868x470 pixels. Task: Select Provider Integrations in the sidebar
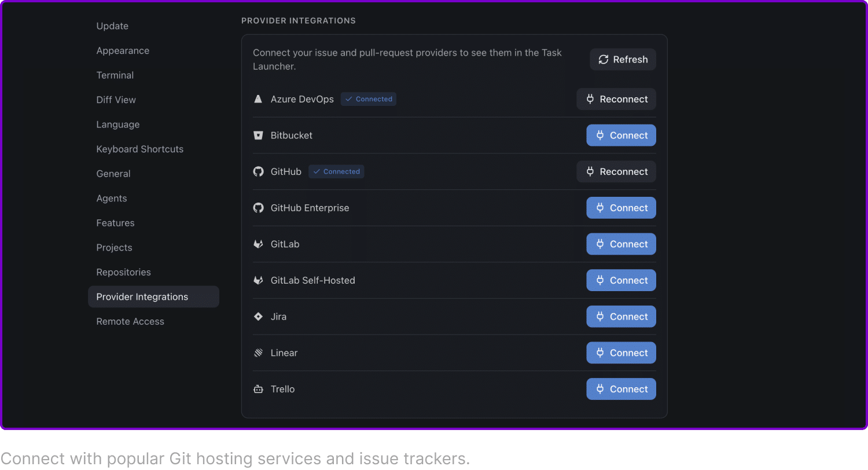point(153,297)
